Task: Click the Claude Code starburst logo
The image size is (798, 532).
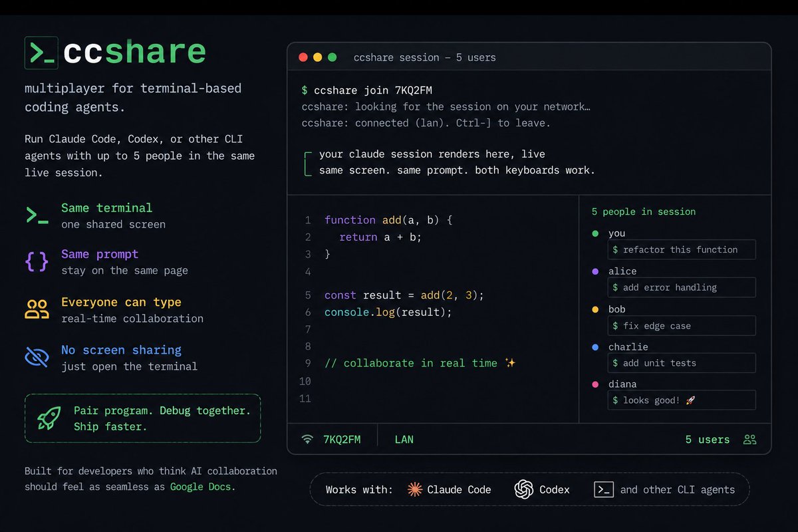Action: 415,489
